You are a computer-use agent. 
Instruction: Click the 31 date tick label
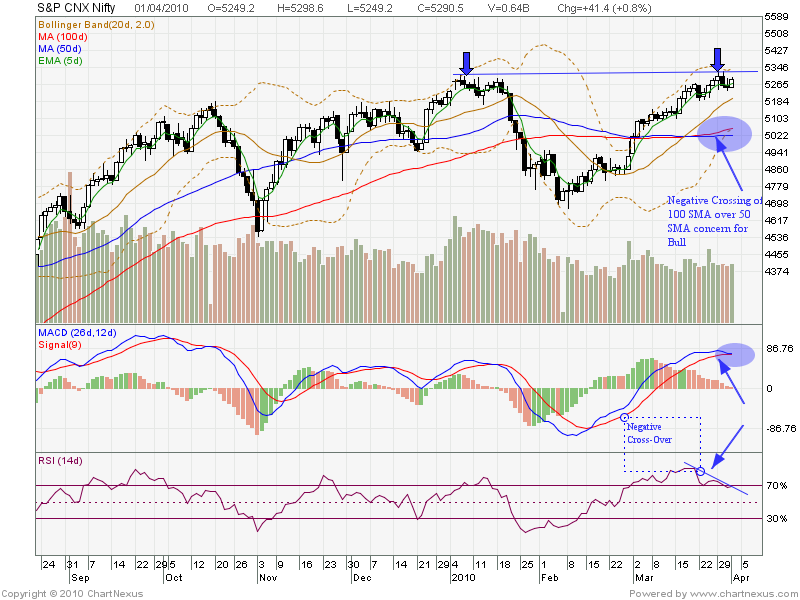point(72,565)
